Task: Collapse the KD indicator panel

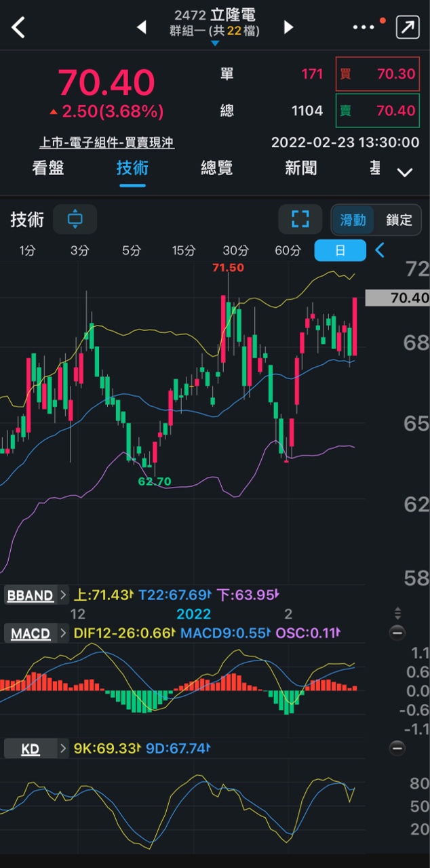Action: coord(397,748)
